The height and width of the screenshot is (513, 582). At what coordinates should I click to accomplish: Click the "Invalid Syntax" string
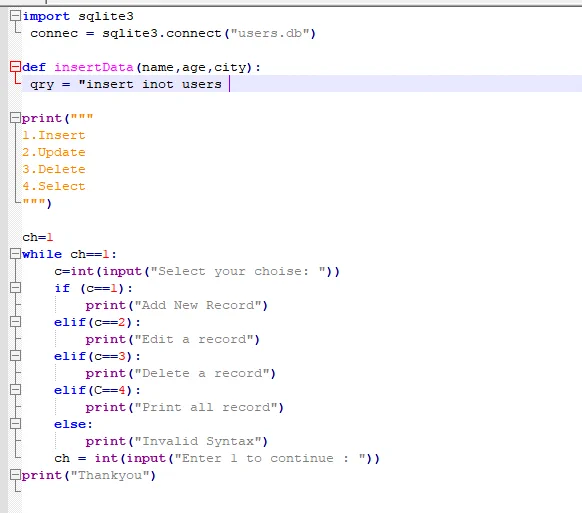click(198, 441)
